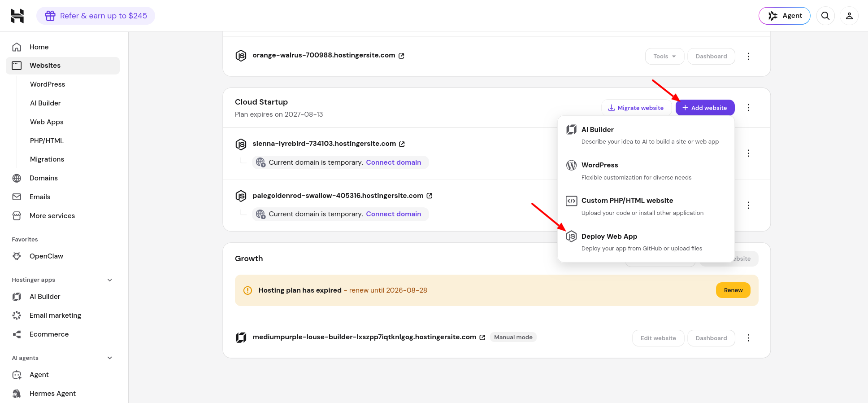Open three-dot menu for palegoldenrod-swallow site
This screenshot has width=868, height=403.
point(748,206)
